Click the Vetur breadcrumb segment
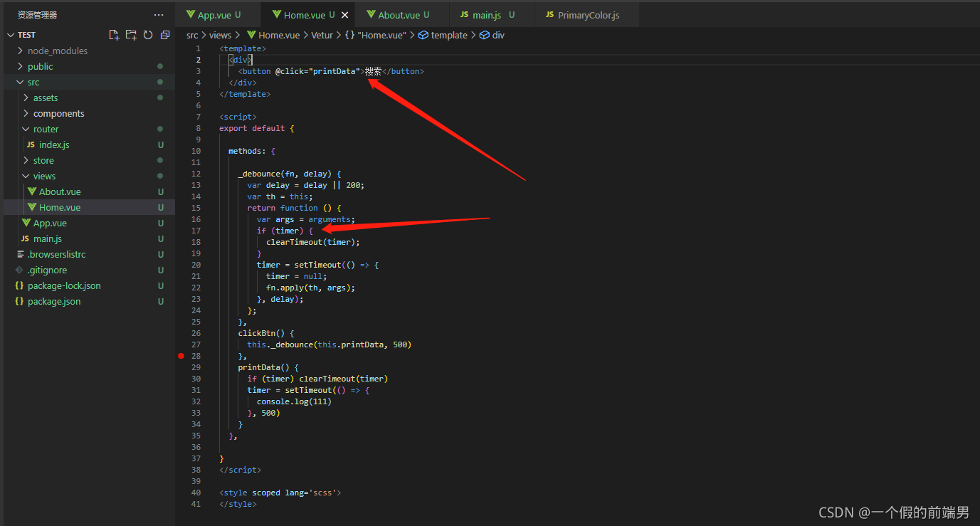Viewport: 980px width, 526px height. [x=322, y=35]
